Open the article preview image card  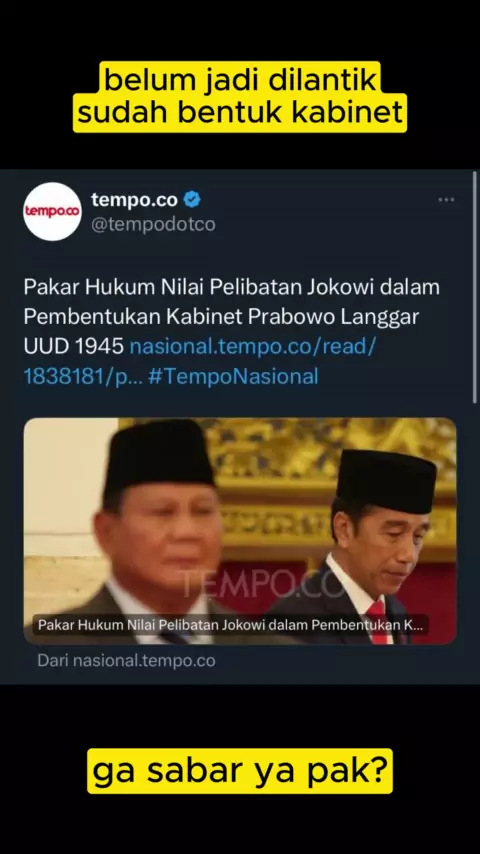[240, 531]
